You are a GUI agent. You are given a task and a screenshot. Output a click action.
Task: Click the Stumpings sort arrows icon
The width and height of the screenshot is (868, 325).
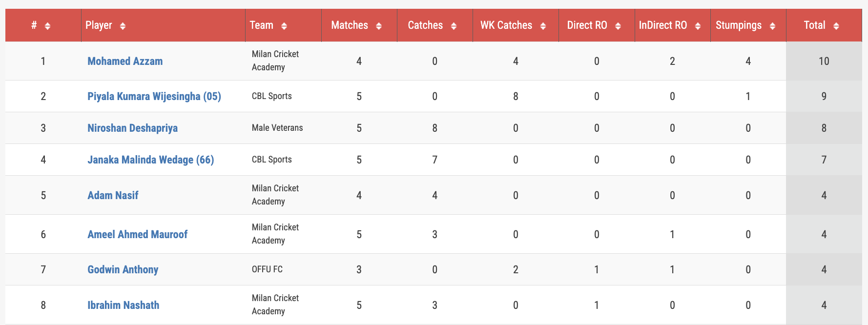coord(772,26)
